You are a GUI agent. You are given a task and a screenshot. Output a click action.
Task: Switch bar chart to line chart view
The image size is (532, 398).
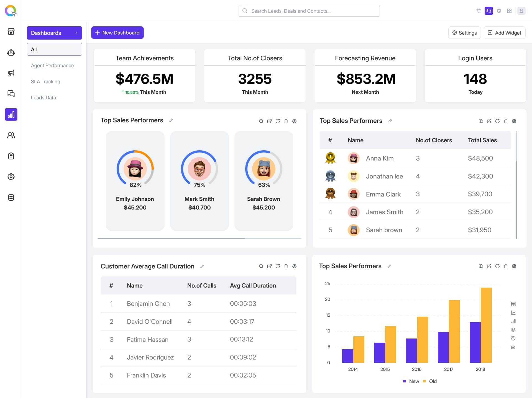[x=513, y=313]
